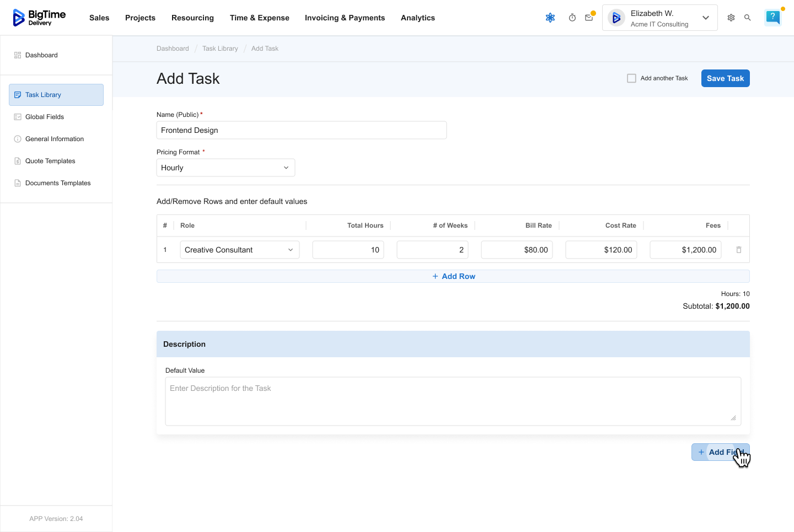The image size is (794, 532).
Task: Focus the Description default value textarea
Action: click(x=453, y=401)
